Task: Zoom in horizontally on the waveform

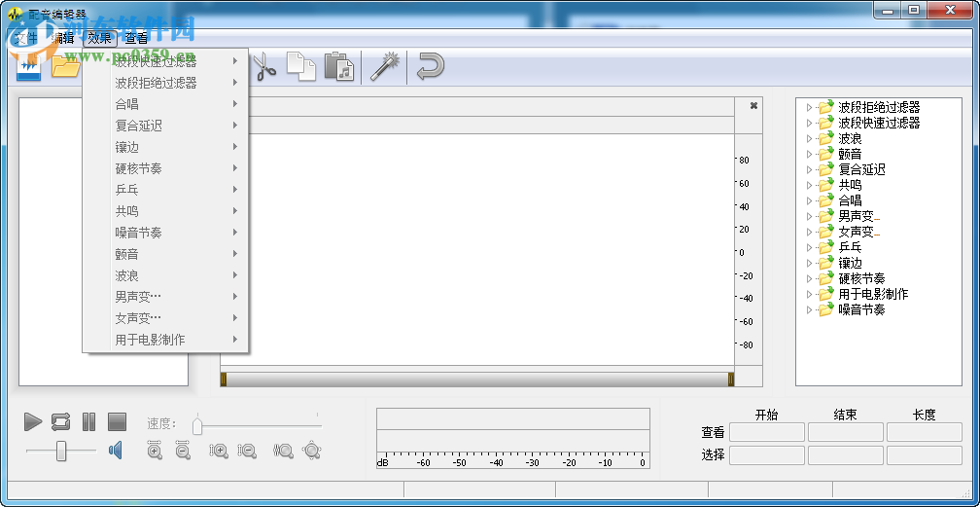Action: [155, 450]
